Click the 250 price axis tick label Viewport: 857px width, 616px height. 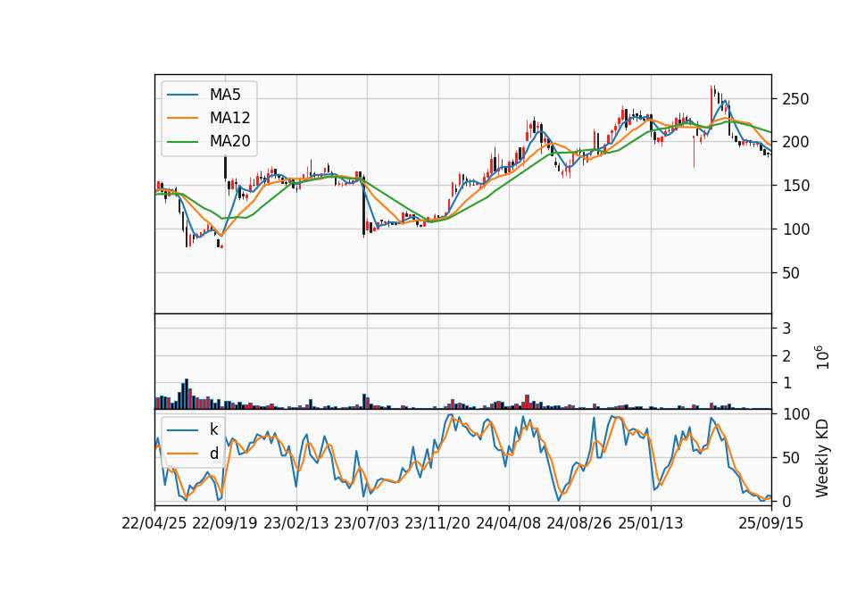click(795, 99)
